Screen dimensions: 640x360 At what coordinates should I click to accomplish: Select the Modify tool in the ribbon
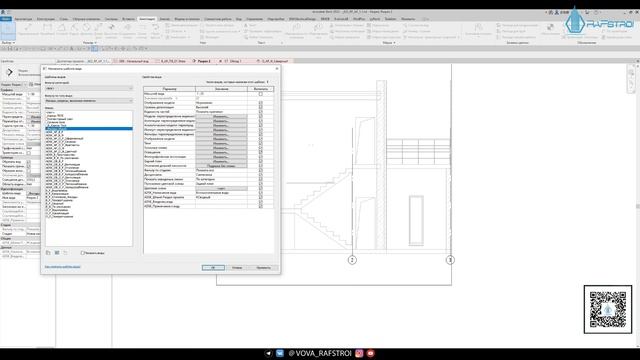coord(8,31)
